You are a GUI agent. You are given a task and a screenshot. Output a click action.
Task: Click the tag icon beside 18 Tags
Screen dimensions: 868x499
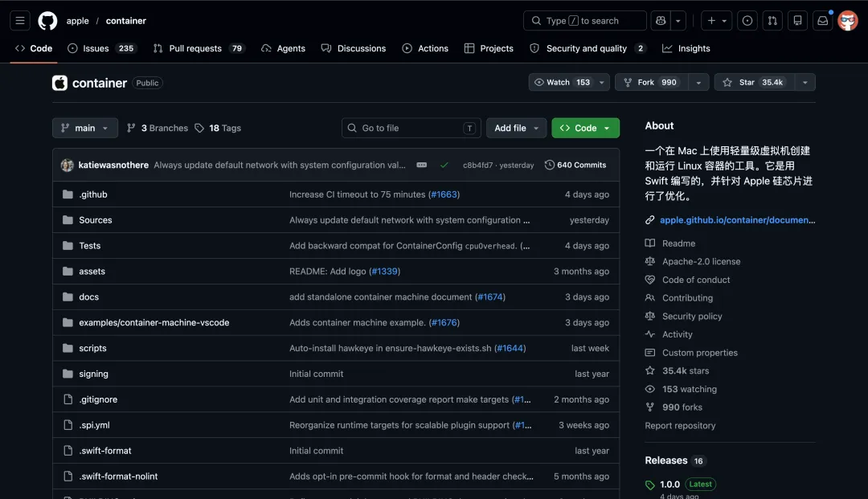tap(199, 128)
